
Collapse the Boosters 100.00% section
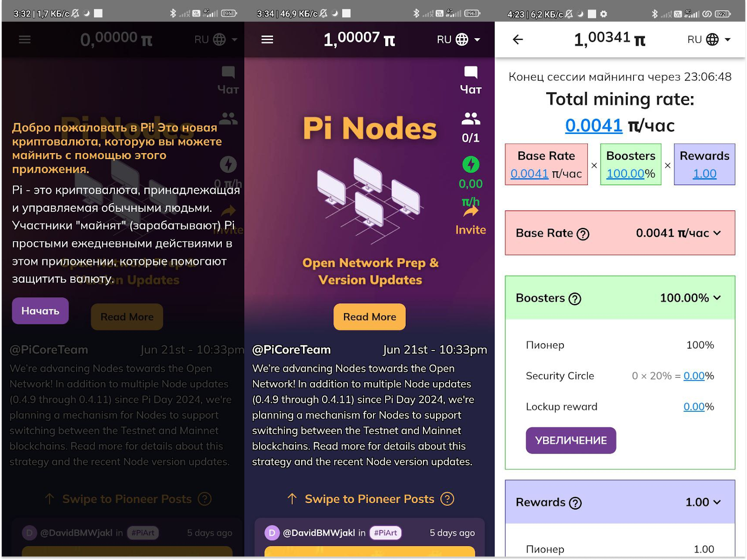(717, 298)
